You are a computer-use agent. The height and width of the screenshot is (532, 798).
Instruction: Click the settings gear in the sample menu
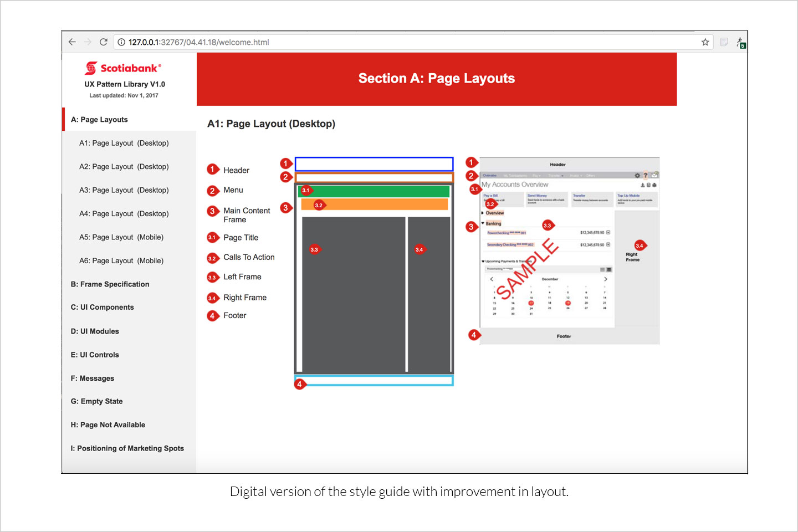pyautogui.click(x=637, y=176)
